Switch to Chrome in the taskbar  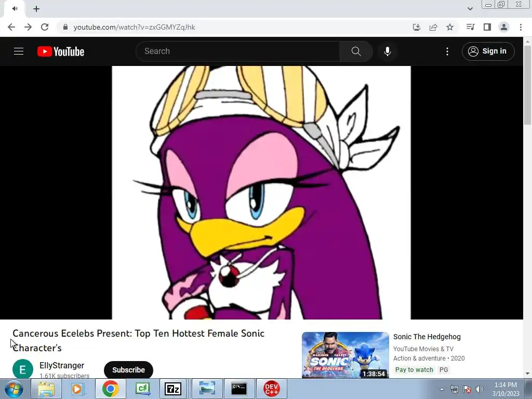[110, 389]
